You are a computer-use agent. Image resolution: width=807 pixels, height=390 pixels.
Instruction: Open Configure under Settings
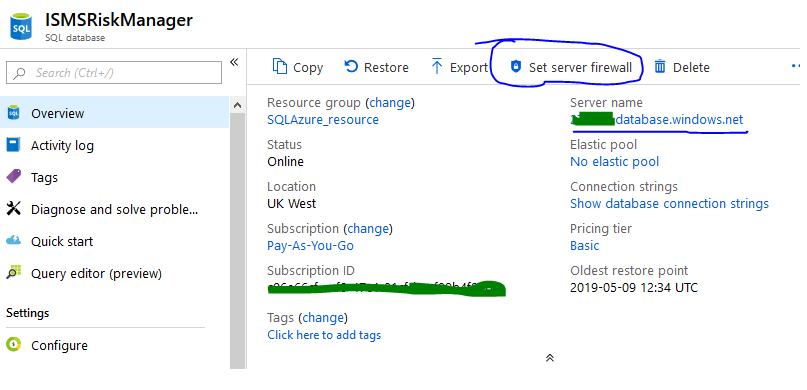(x=115, y=345)
